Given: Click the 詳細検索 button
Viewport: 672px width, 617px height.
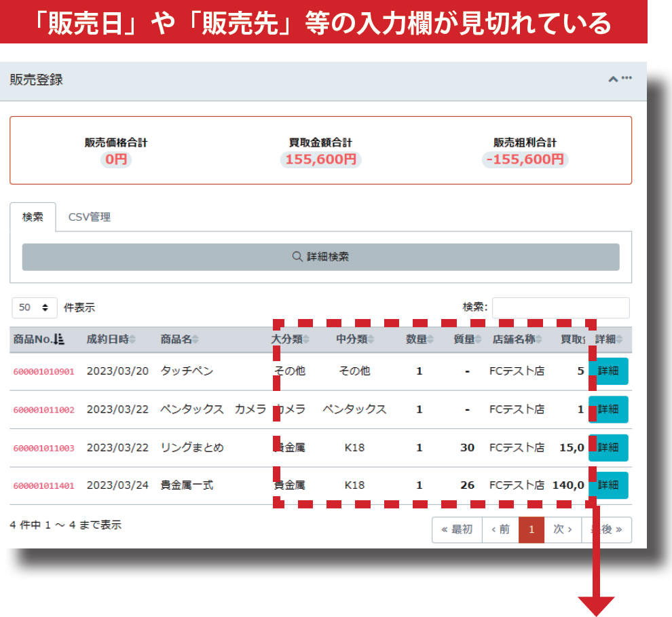Looking at the screenshot, I should 320,257.
